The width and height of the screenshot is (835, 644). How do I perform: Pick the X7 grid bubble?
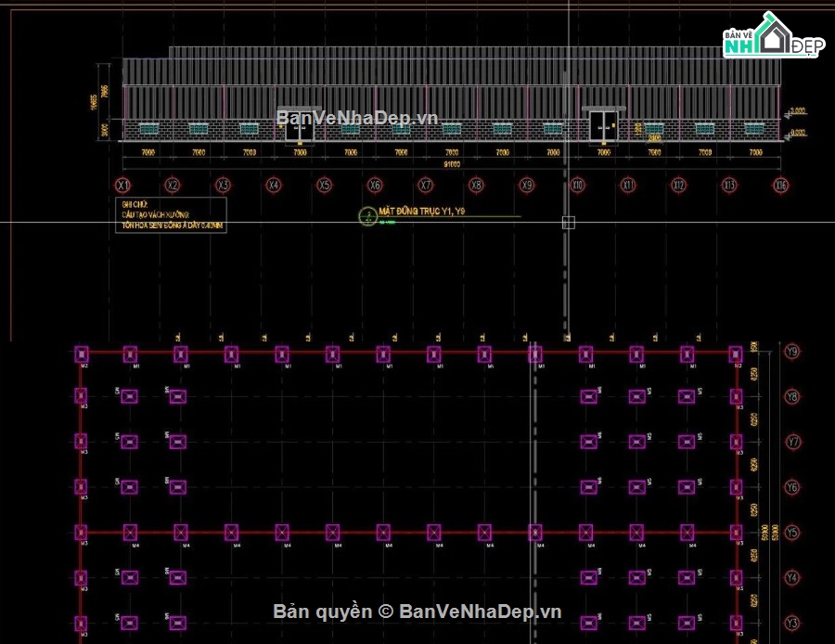click(x=425, y=186)
